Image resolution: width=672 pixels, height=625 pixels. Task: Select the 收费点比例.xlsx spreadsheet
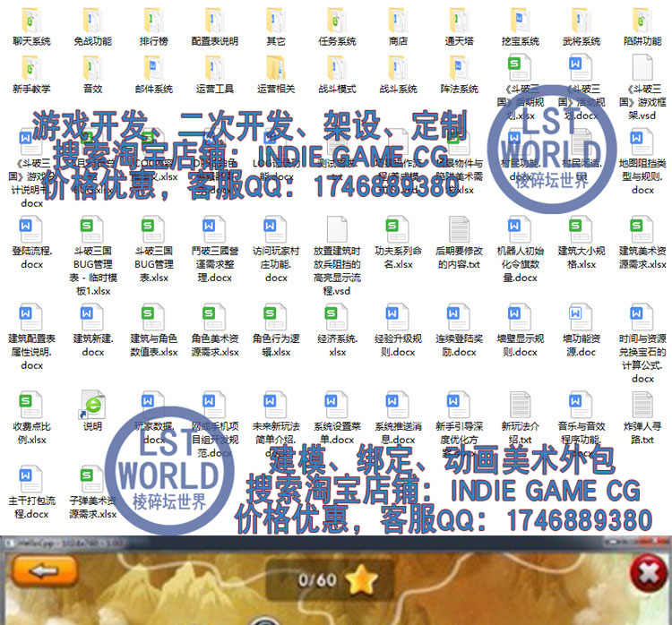coord(31,418)
